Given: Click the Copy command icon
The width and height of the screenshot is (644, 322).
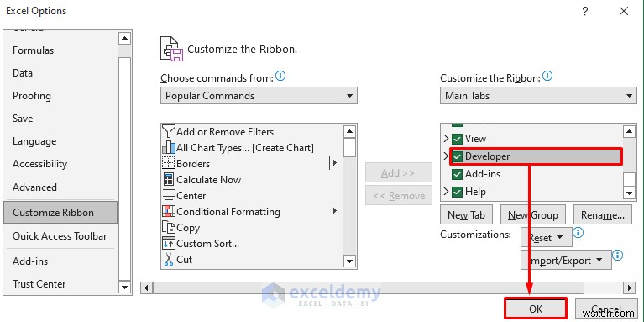Looking at the screenshot, I should (x=169, y=227).
